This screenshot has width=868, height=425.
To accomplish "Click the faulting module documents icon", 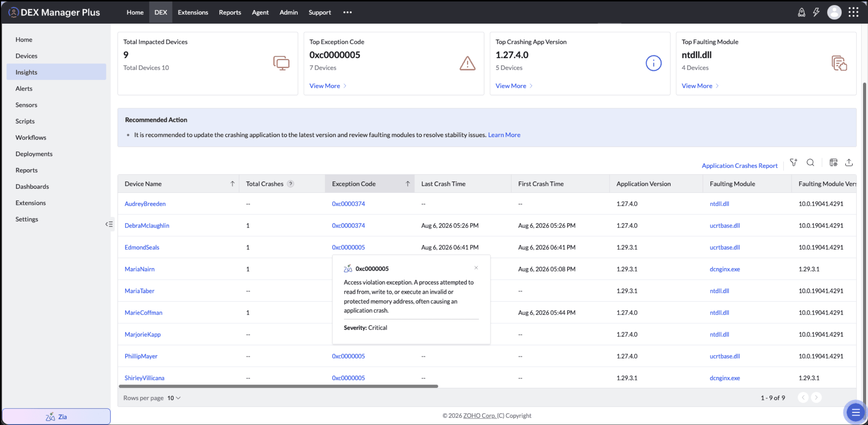I will pos(839,63).
